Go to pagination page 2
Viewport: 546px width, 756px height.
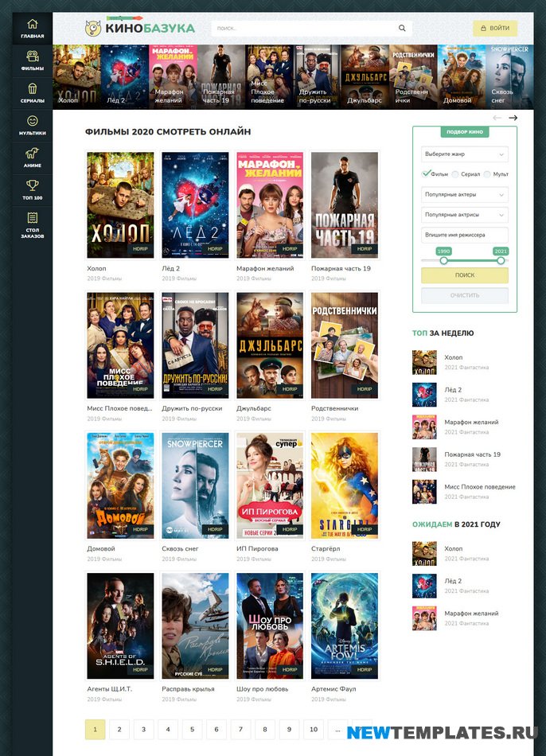pyautogui.click(x=119, y=729)
